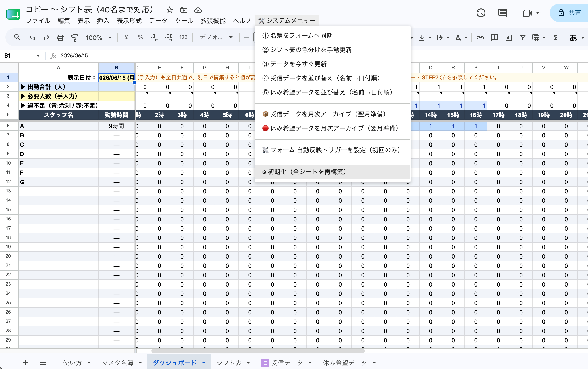Expand the 出勤合計(人) row group
Screen dimensions: 588x369
[23, 87]
